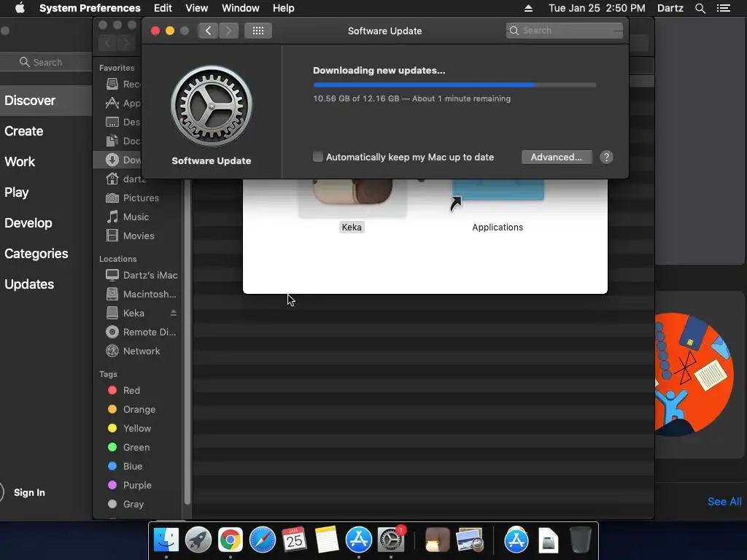Open Updates section in App Store
This screenshot has width=747, height=560.
(29, 284)
